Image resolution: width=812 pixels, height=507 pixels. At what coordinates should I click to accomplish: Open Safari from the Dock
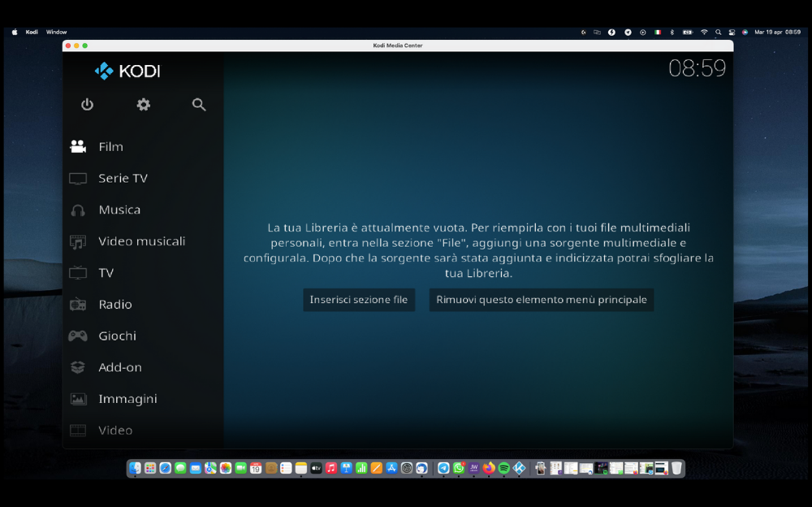[x=165, y=468]
